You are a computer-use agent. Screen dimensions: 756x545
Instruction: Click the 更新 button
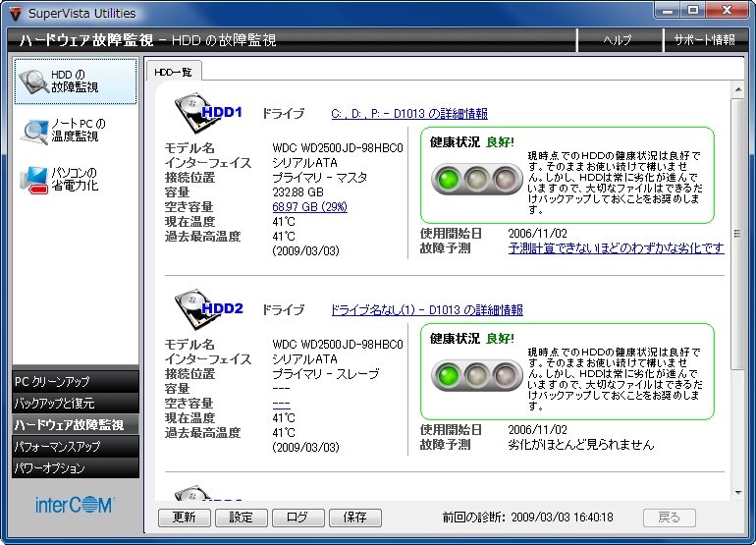pos(185,518)
